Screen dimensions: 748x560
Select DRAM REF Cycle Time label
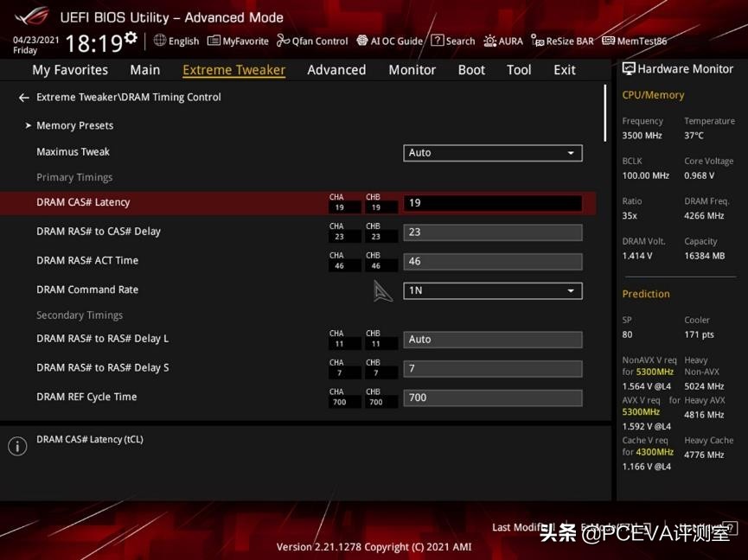86,397
